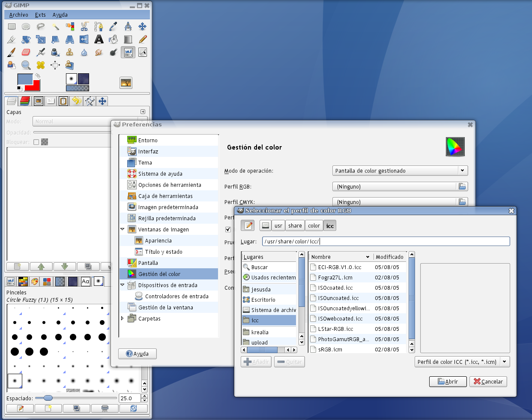The height and width of the screenshot is (420, 532).
Task: Select the Bucket Fill tool
Action: (x=114, y=39)
